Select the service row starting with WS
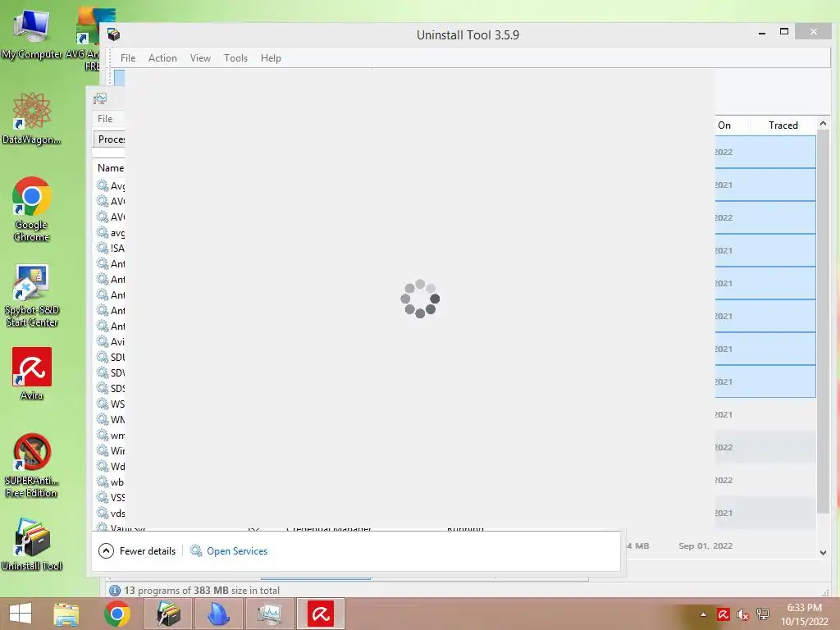This screenshot has height=630, width=840. [x=110, y=404]
